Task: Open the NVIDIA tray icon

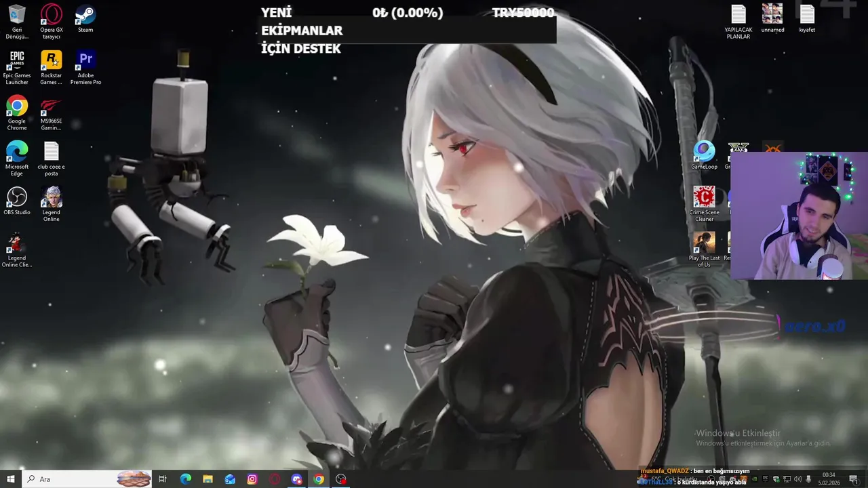Action: (754, 479)
